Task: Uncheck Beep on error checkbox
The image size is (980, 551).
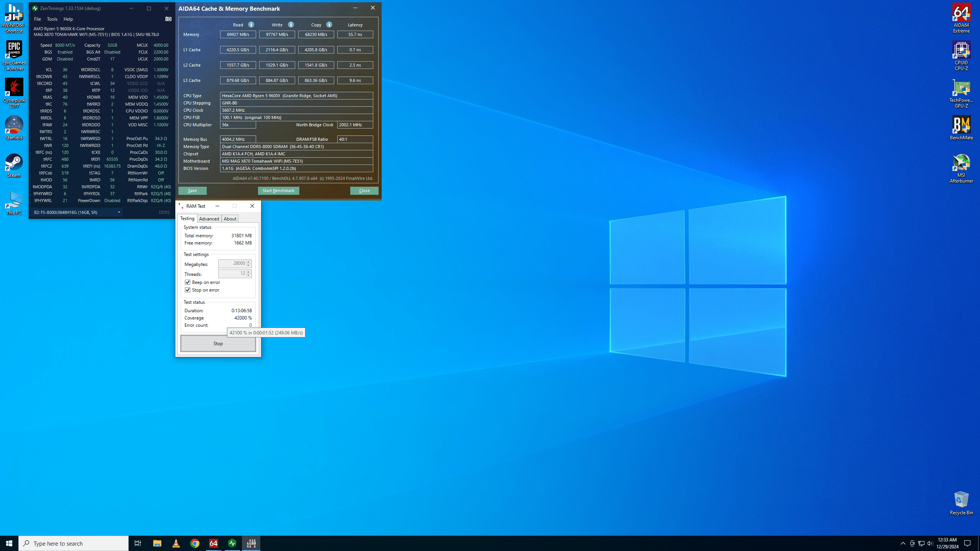Action: tap(188, 282)
